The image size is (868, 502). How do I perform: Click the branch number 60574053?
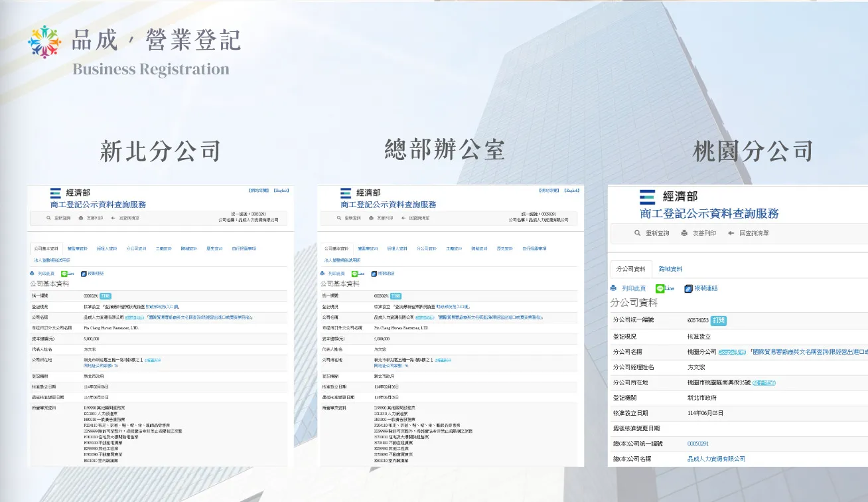[x=698, y=320]
